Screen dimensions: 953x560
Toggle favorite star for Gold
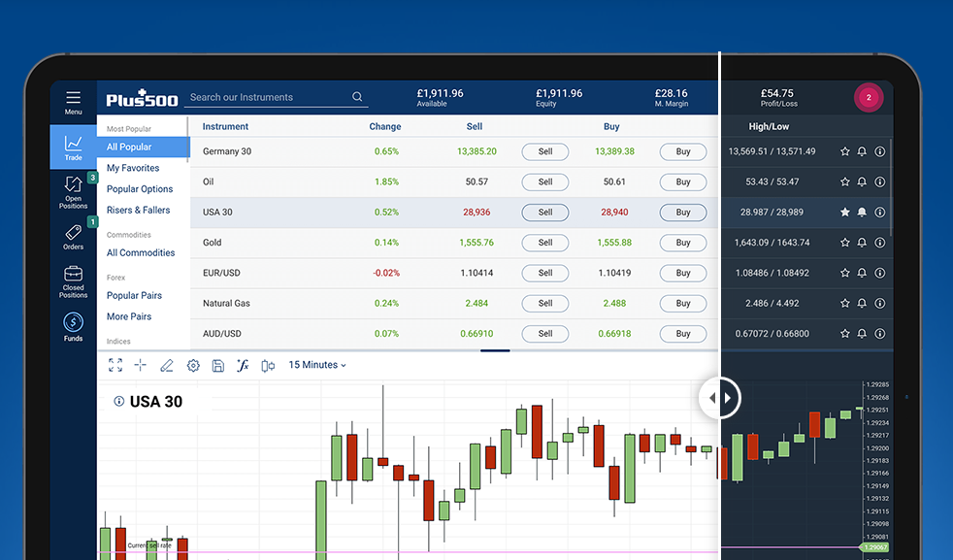click(x=844, y=243)
